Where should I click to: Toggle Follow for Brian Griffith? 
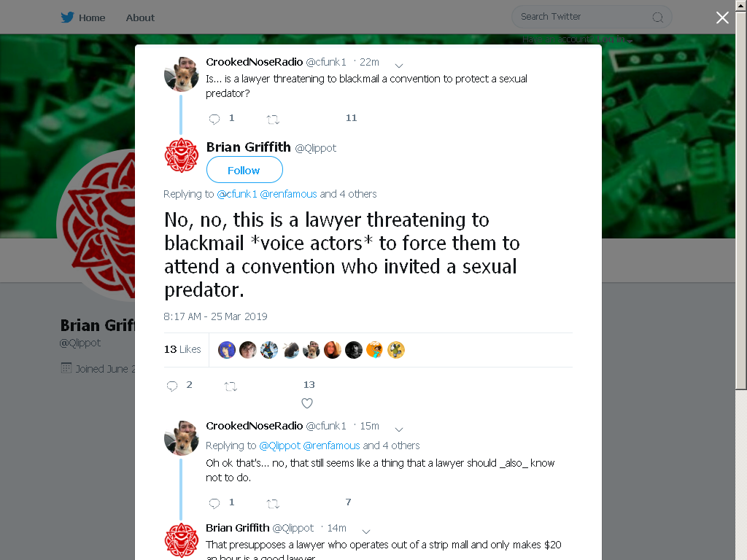tap(244, 170)
